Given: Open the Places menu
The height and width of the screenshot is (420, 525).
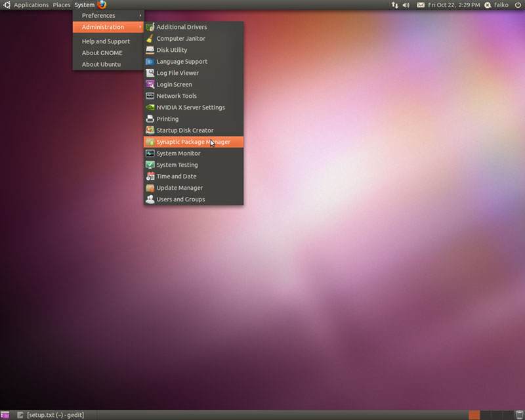Looking at the screenshot, I should pyautogui.click(x=62, y=5).
